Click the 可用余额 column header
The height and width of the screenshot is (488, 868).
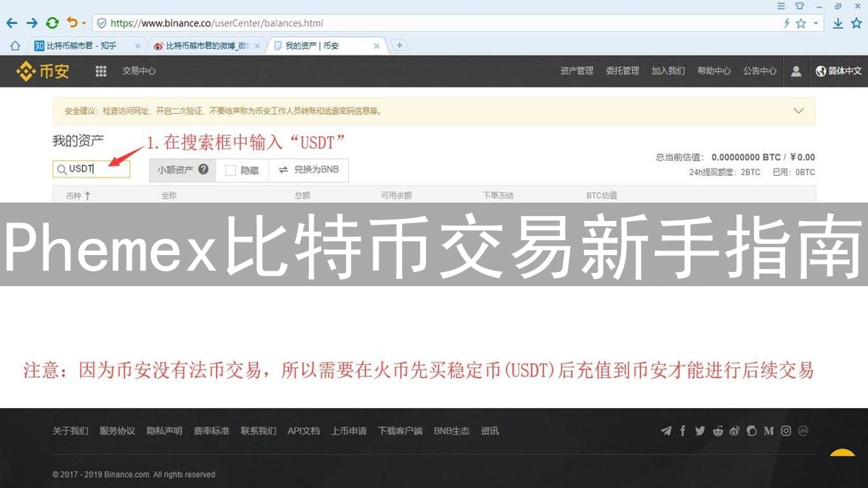pos(396,195)
